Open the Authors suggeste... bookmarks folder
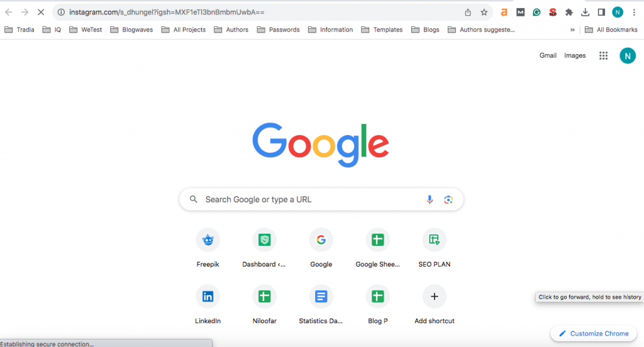Viewport: 644px width, 347px height. point(481,30)
